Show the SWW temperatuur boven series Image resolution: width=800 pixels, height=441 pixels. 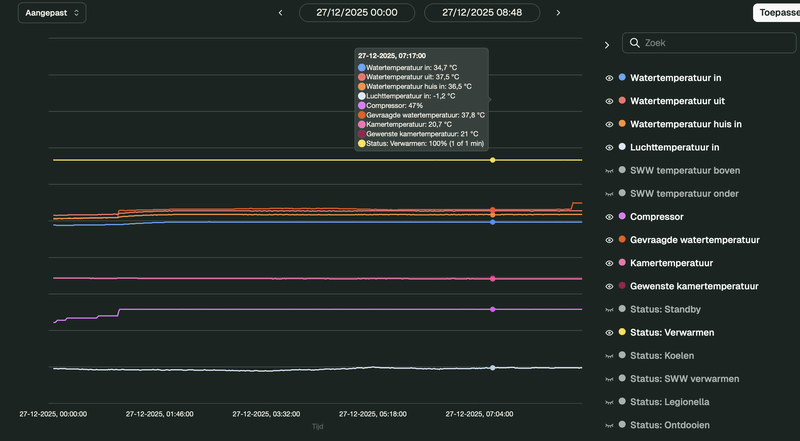tap(608, 170)
